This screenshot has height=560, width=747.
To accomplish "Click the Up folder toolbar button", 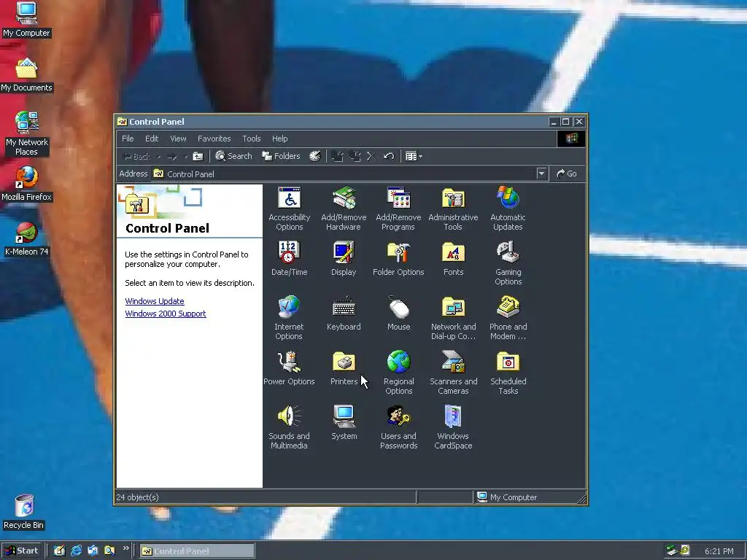I will (198, 156).
